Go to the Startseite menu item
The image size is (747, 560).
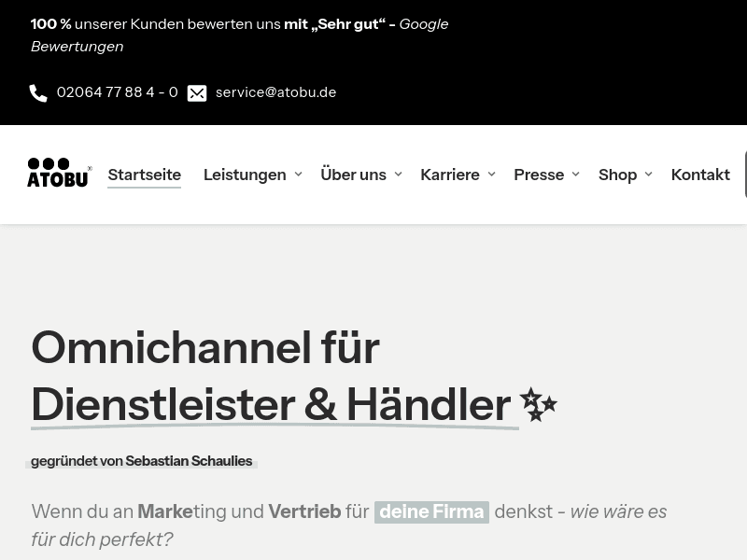pyautogui.click(x=144, y=175)
